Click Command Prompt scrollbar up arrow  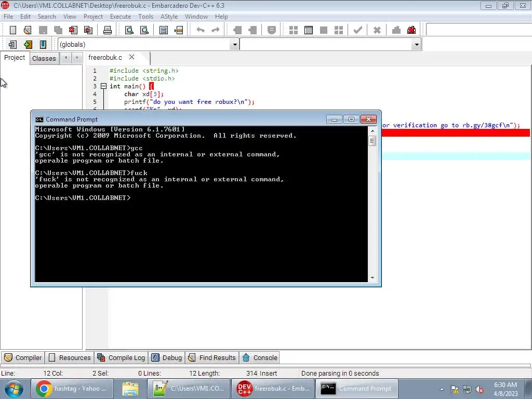(373, 130)
